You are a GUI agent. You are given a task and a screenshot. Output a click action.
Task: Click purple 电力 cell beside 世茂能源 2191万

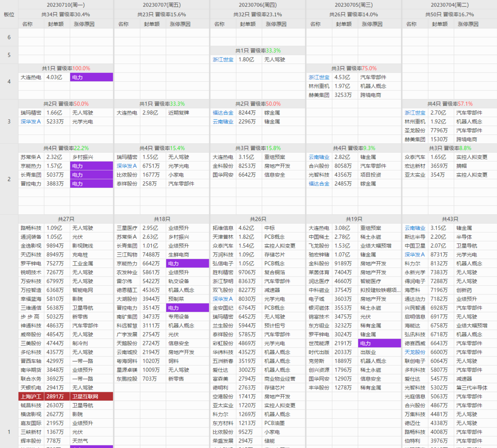click(x=380, y=343)
